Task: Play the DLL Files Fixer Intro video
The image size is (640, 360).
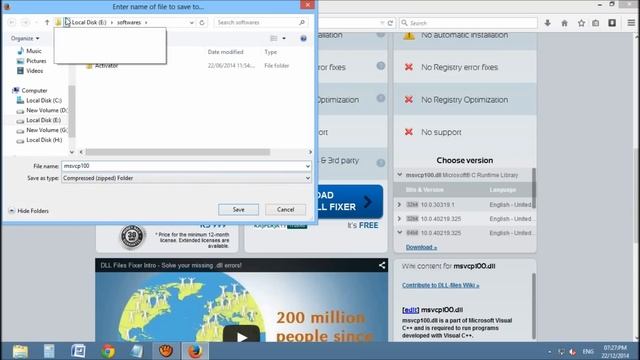Action: coord(241,336)
